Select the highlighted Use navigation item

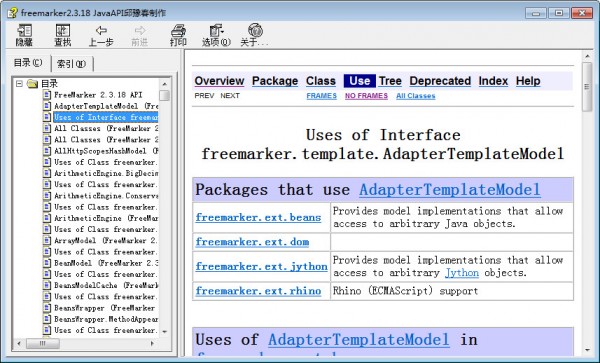tap(359, 81)
